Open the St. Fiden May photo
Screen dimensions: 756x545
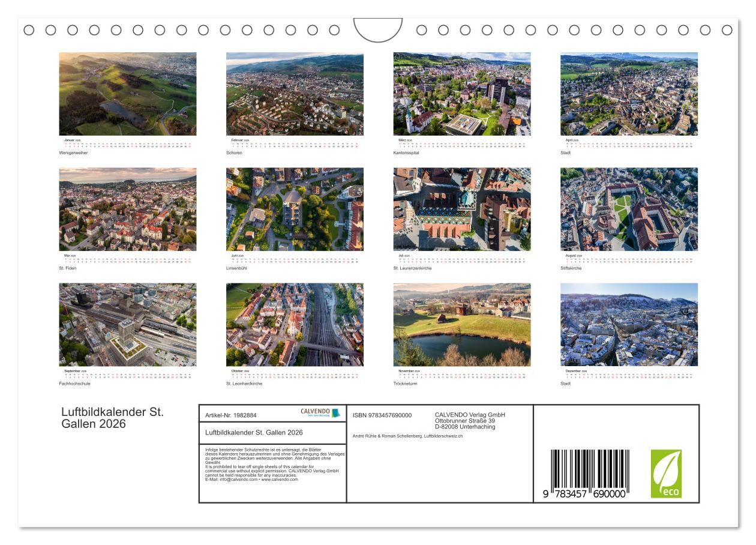[x=127, y=209]
